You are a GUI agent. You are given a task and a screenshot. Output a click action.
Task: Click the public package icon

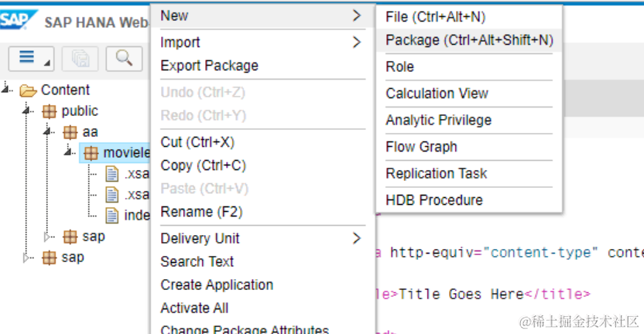click(50, 111)
